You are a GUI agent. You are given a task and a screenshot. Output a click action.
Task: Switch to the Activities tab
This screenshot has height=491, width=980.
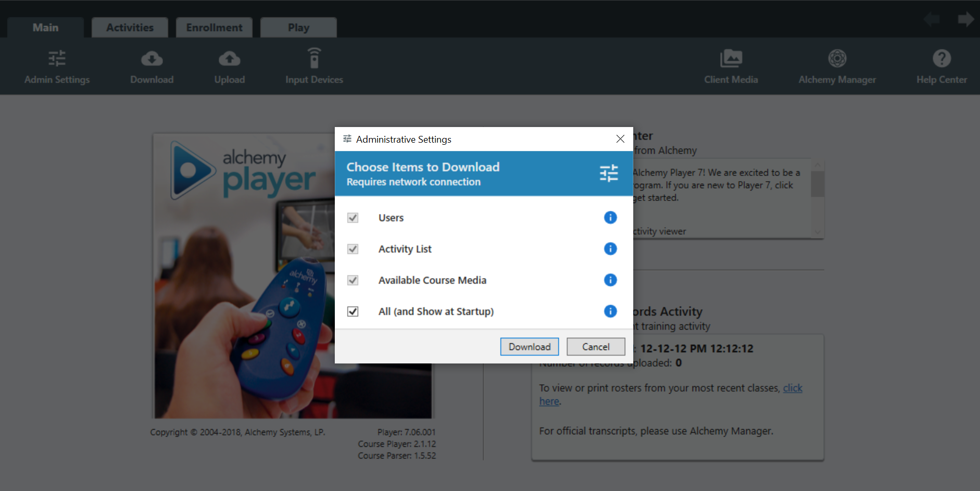point(130,28)
